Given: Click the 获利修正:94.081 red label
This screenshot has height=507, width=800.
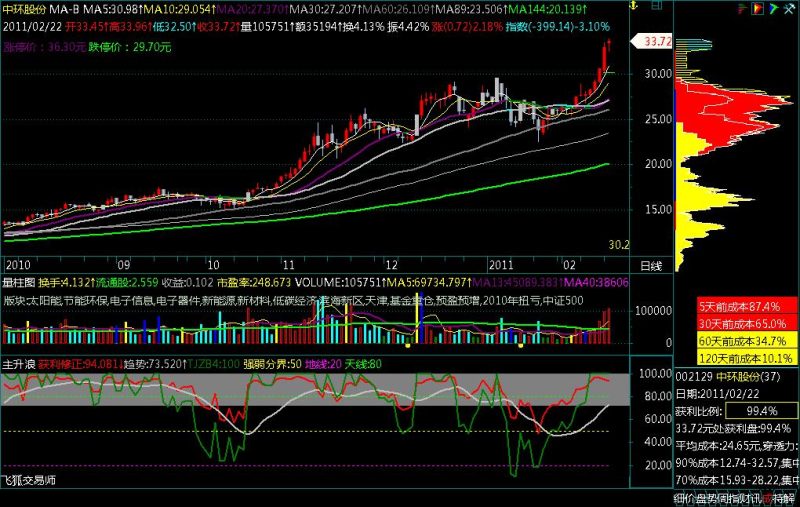Looking at the screenshot, I should [x=81, y=364].
